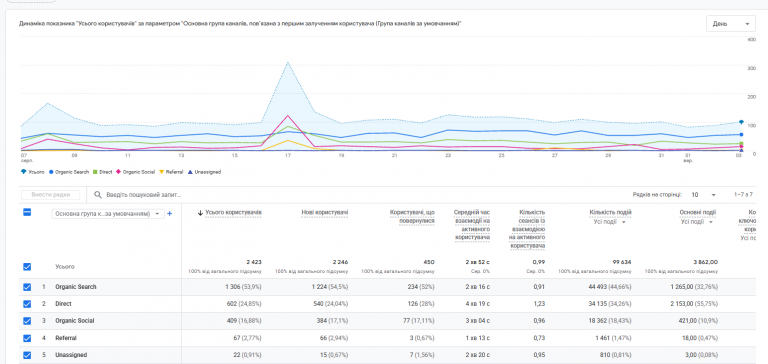Screen dimensions: 768x364
Task: Click the '2 хв 52 с' average time total
Action: (478, 262)
